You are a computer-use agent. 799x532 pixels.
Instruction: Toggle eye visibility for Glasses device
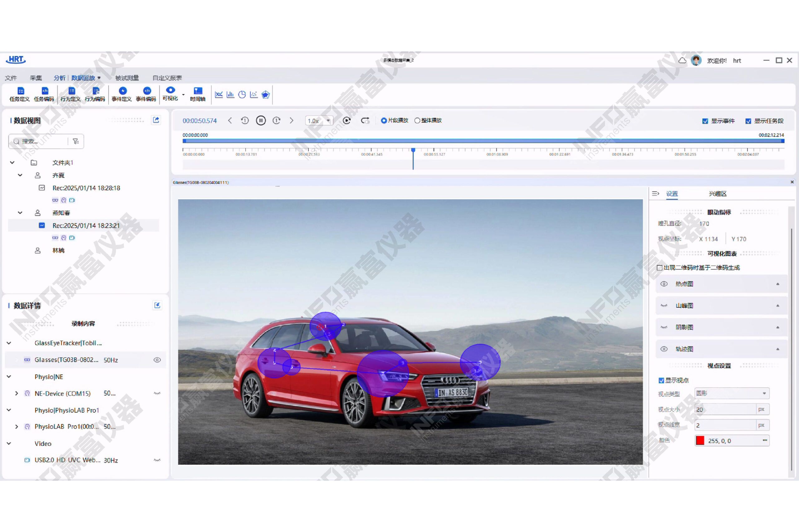(x=157, y=360)
